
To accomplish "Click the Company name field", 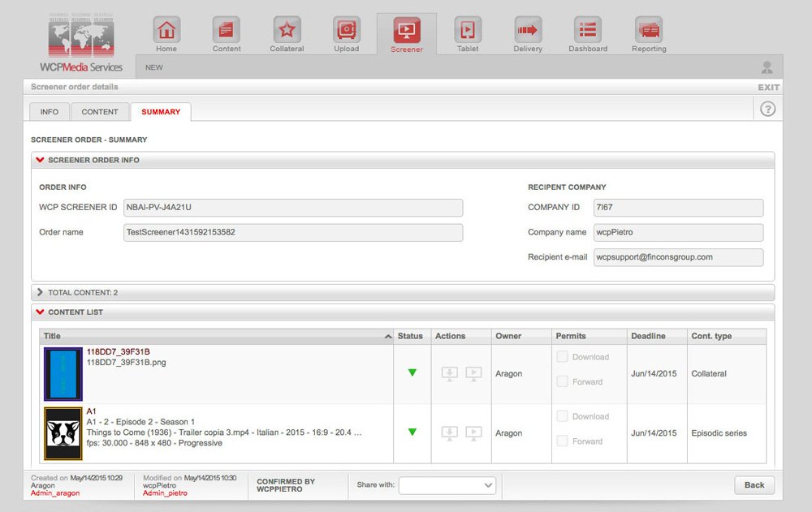I will (678, 232).
